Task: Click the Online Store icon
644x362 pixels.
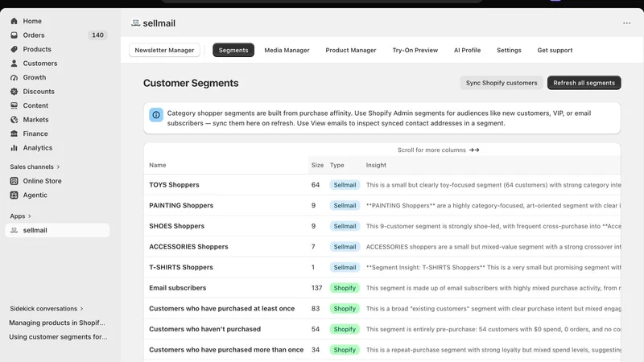Action: pos(14,181)
